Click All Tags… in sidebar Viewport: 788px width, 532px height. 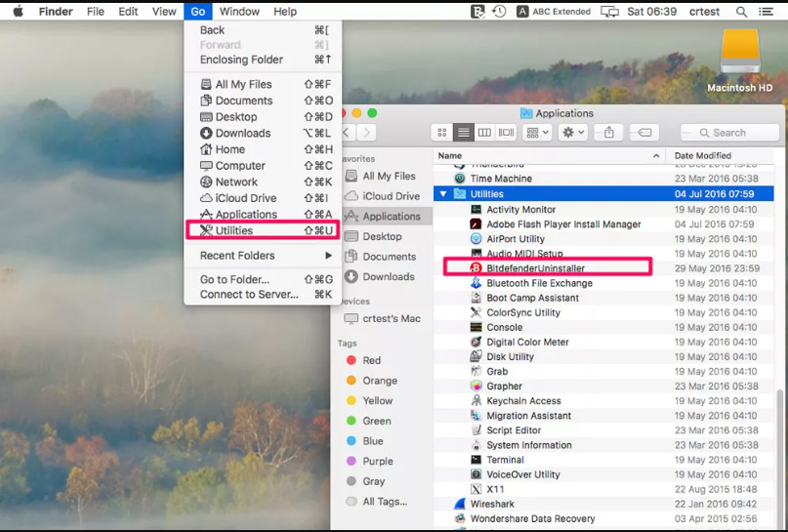click(378, 502)
